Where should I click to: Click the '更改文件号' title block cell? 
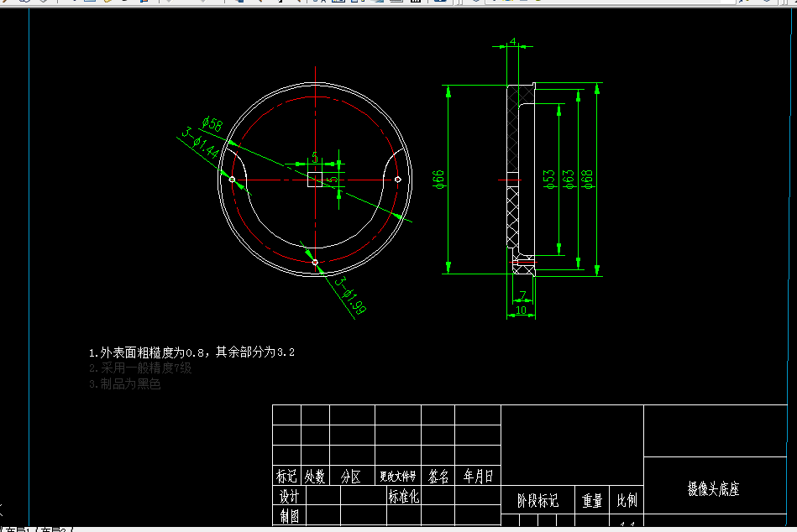click(398, 476)
